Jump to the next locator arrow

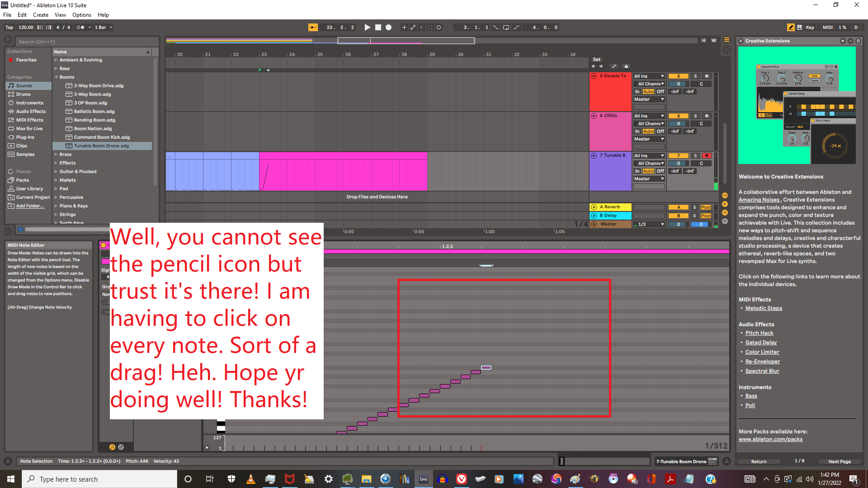click(601, 66)
